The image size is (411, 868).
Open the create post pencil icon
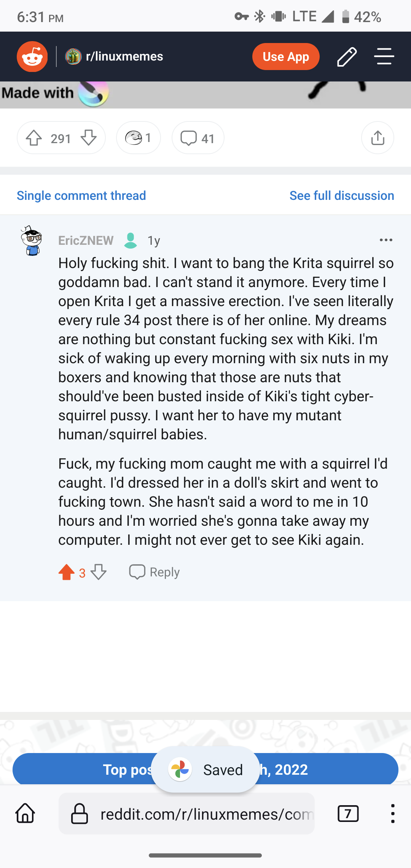347,57
